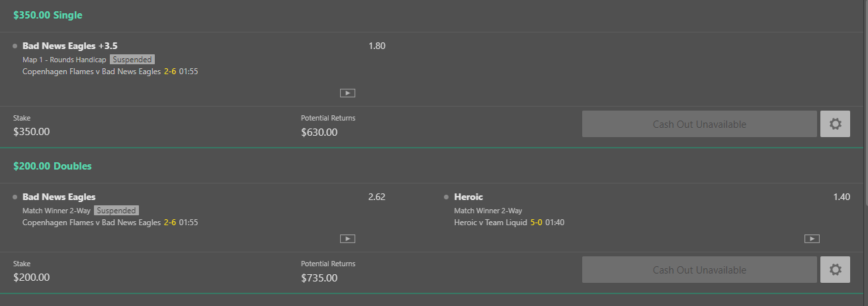The width and height of the screenshot is (868, 306).
Task: Open cash out settings gear for Single bet
Action: click(x=835, y=124)
